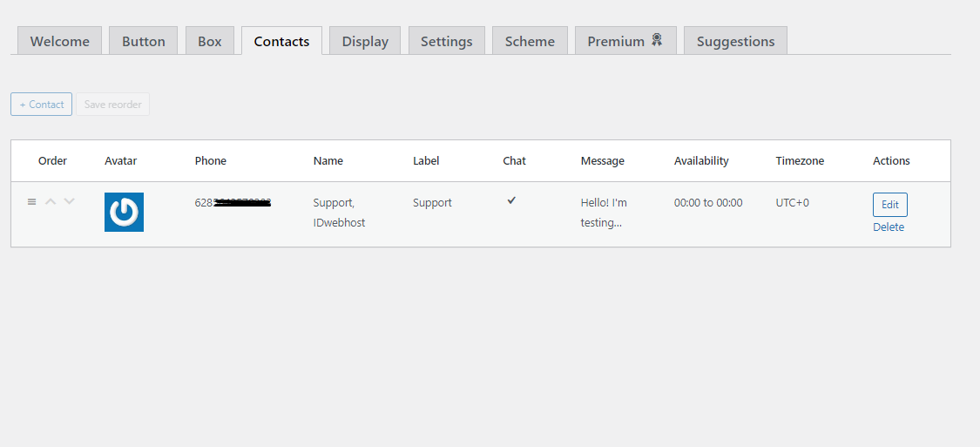This screenshot has width=980, height=447.
Task: Delete the Support contact
Action: coord(889,227)
